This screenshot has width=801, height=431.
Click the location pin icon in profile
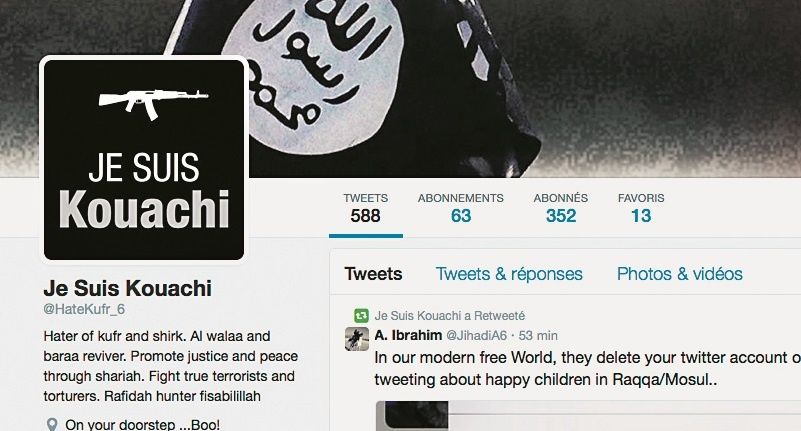pos(52,424)
